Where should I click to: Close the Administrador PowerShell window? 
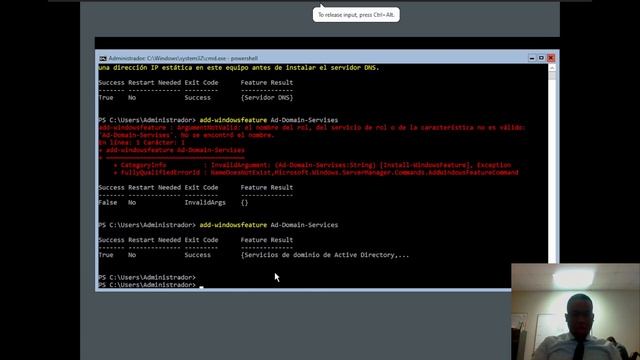[x=551, y=58]
